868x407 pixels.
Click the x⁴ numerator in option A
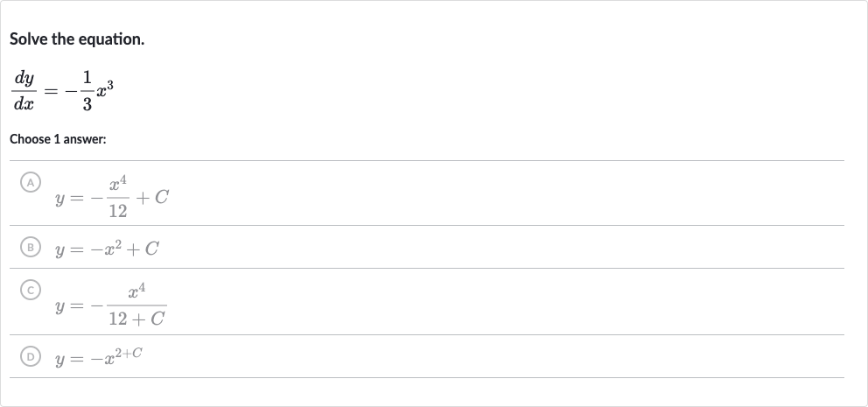coord(118,183)
